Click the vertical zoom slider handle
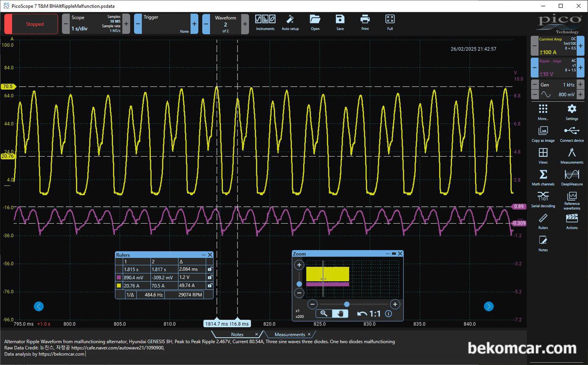Image resolution: width=588 pixels, height=365 pixels. click(299, 284)
